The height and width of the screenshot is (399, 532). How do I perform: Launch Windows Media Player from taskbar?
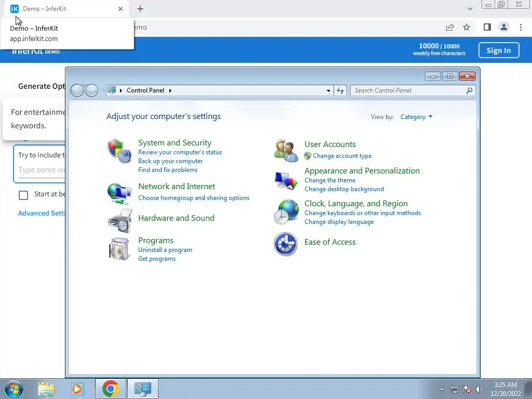pyautogui.click(x=77, y=389)
